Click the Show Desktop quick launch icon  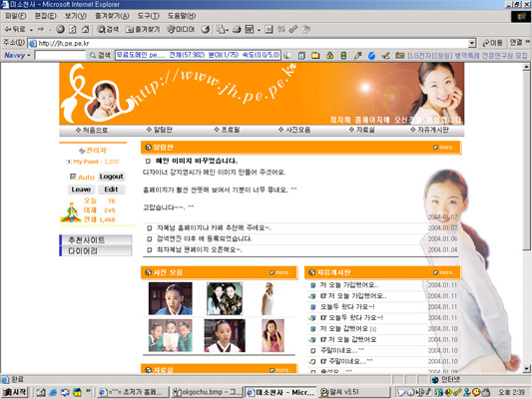(x=41, y=392)
